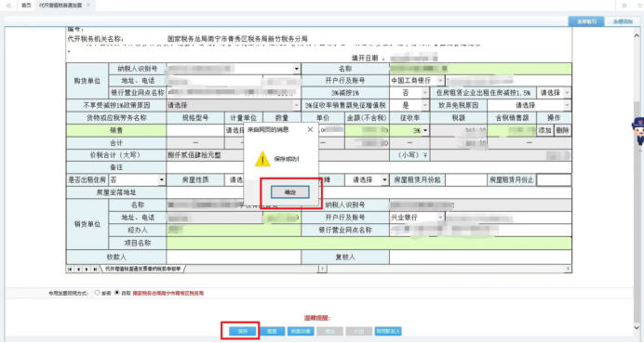This screenshot has height=343, width=644.
Task: Click the double-right arrow to scroll tabs forward
Action: point(624,6)
